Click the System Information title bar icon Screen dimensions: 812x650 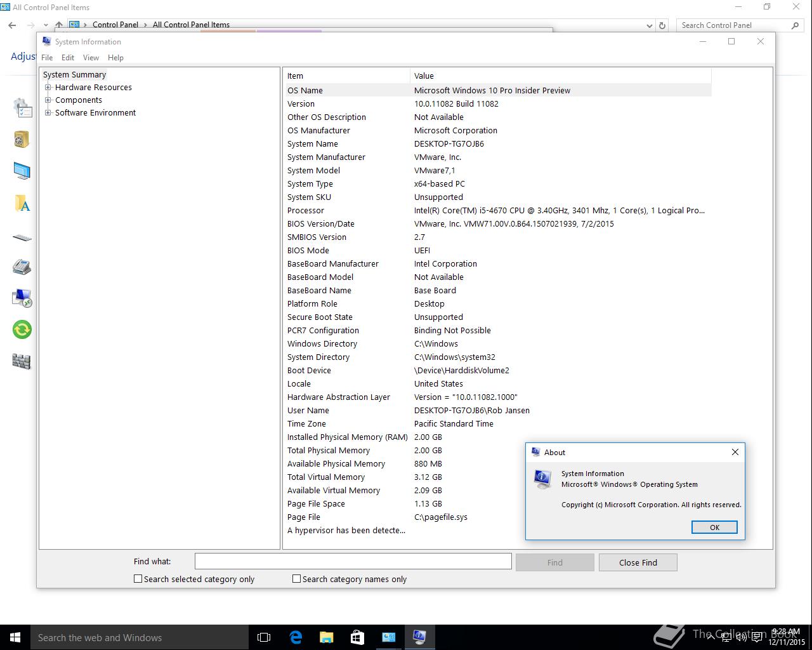(46, 41)
